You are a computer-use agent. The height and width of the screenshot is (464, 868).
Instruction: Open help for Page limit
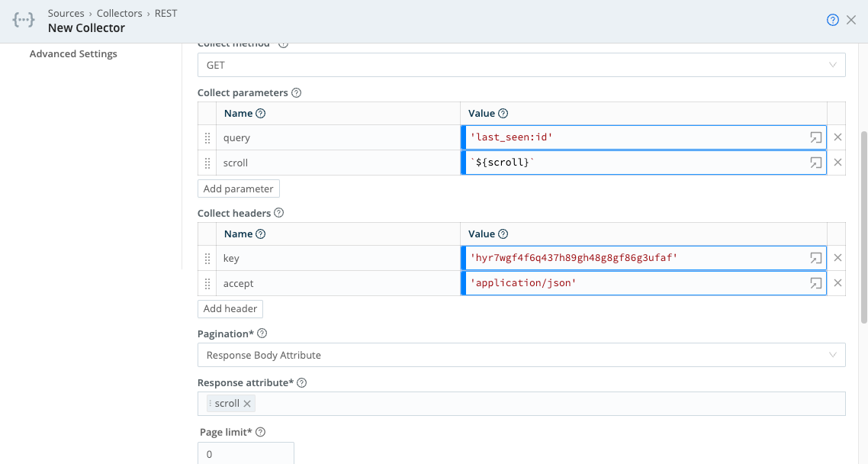coord(260,431)
